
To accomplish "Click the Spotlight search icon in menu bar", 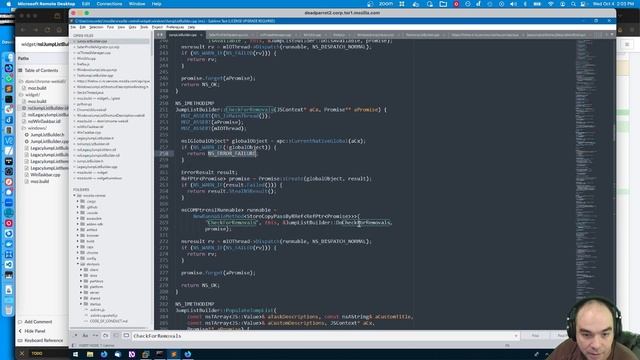I will pyautogui.click(x=573, y=4).
